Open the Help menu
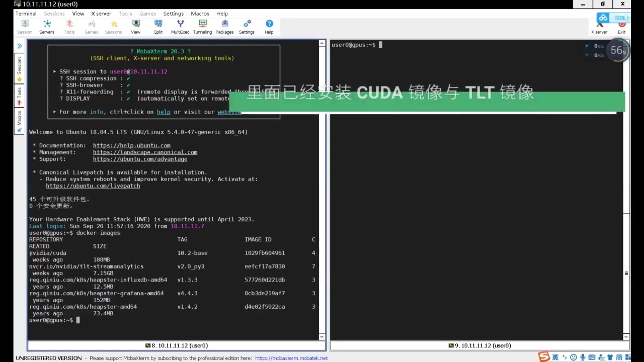The height and width of the screenshot is (362, 644). 222,14
